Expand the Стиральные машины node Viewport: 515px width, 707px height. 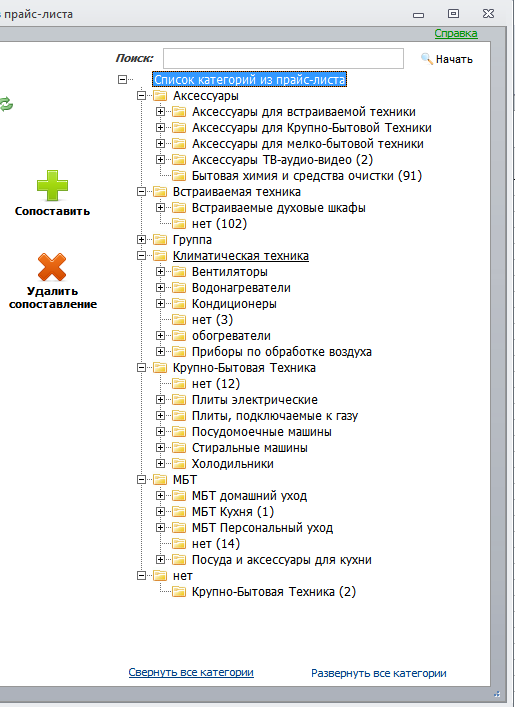point(161,448)
